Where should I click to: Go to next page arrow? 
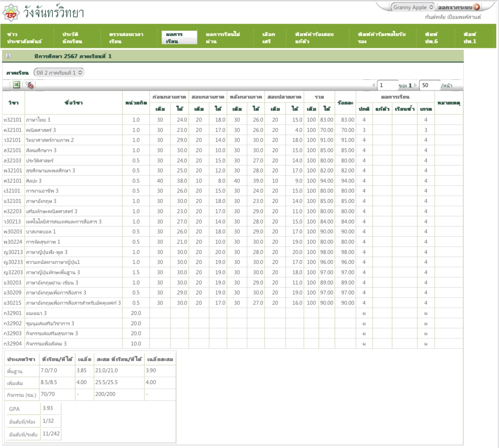[x=415, y=85]
